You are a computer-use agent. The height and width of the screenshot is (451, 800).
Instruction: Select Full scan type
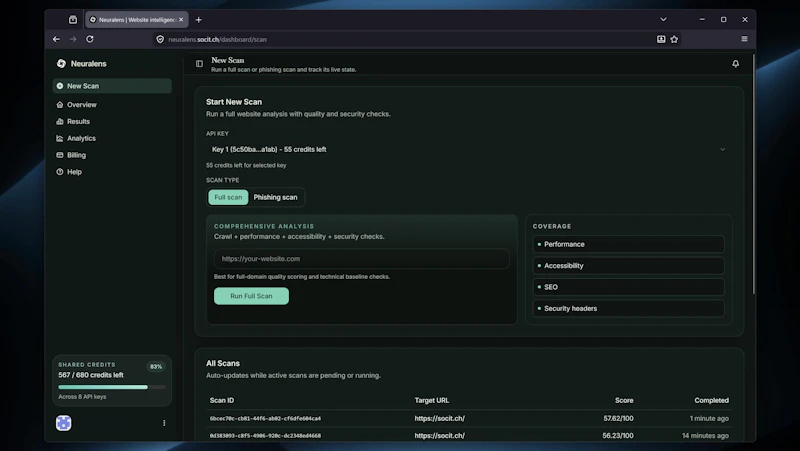[228, 197]
